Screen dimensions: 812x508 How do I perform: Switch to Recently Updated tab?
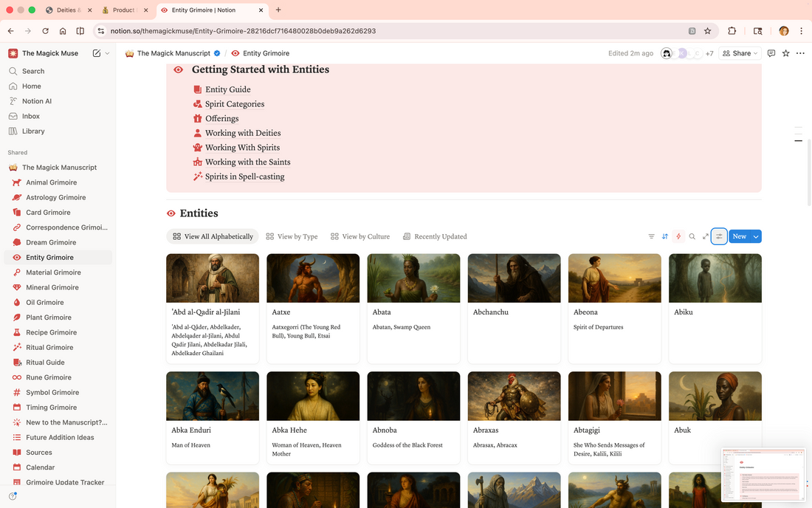[435, 237]
